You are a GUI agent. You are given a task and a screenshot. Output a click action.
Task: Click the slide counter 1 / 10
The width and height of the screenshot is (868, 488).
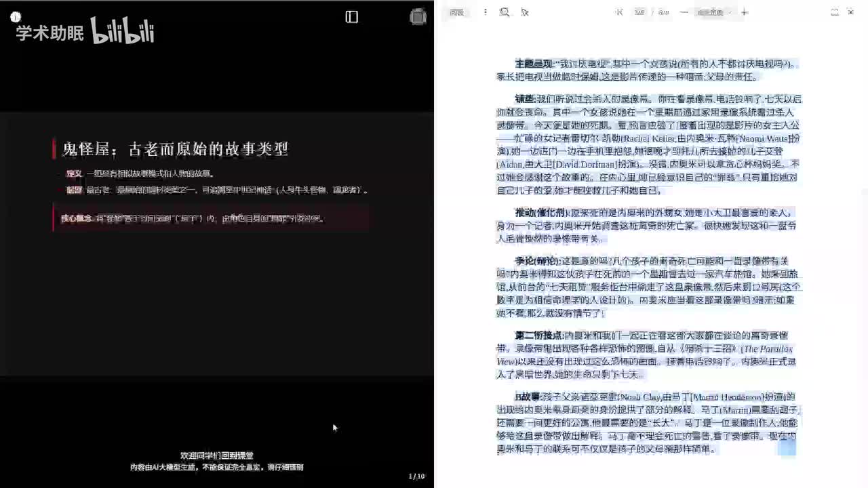point(416,476)
